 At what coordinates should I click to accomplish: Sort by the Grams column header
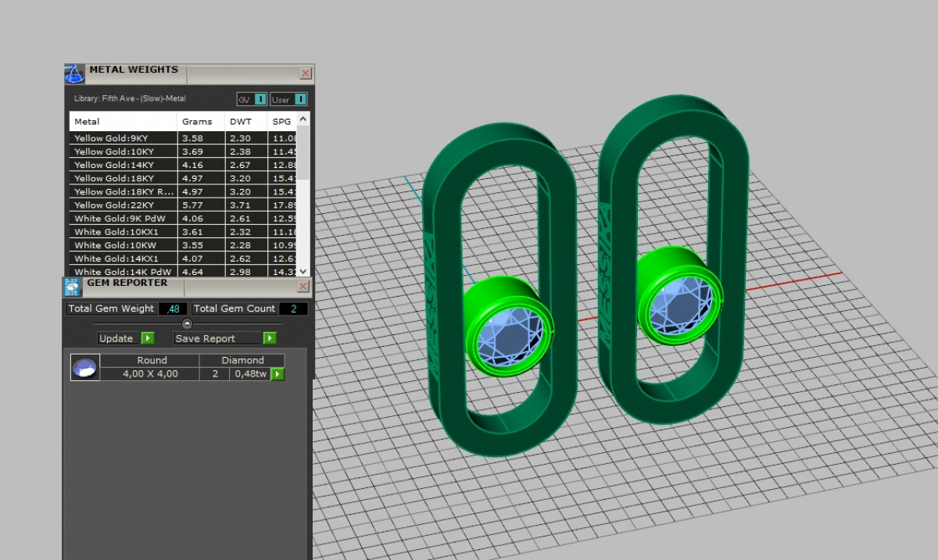(197, 122)
